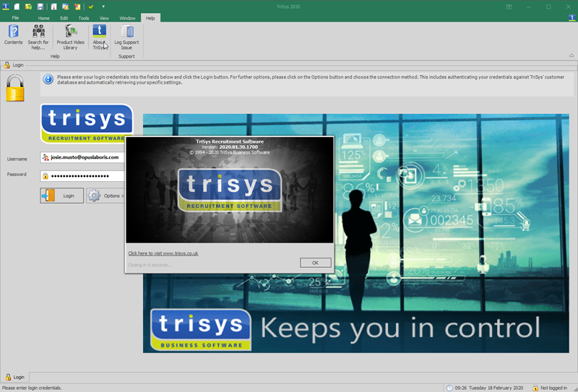Click the open folder icon in quick access toolbar
The width and height of the screenshot is (578, 392).
(28, 6)
